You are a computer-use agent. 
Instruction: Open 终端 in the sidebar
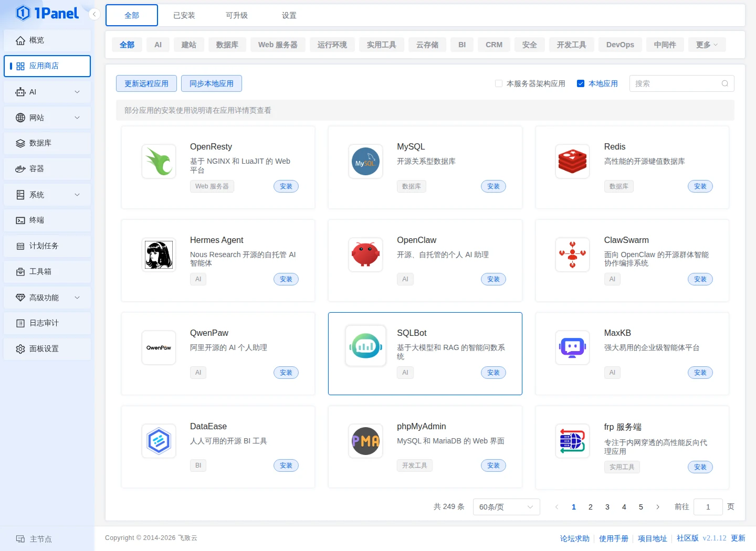(47, 220)
